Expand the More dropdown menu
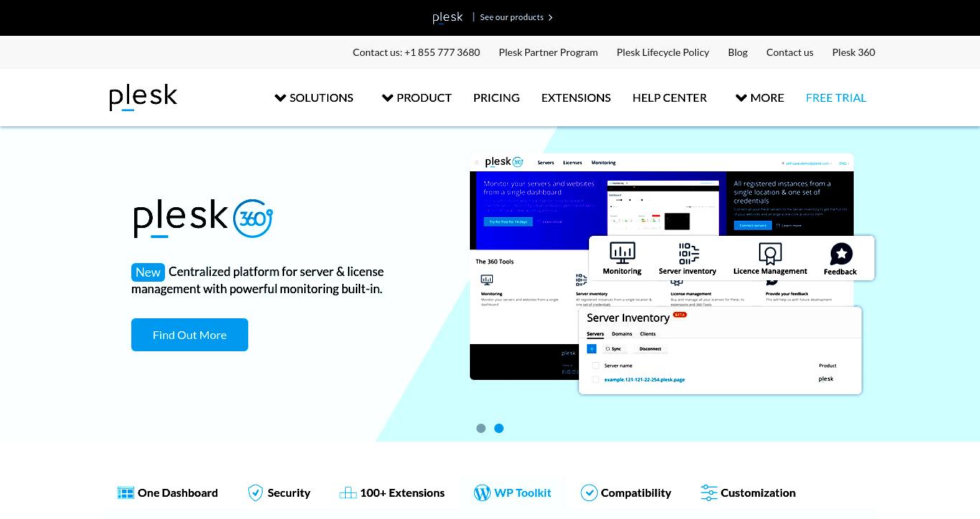Viewport: 980px width, 519px height. pyautogui.click(x=760, y=97)
